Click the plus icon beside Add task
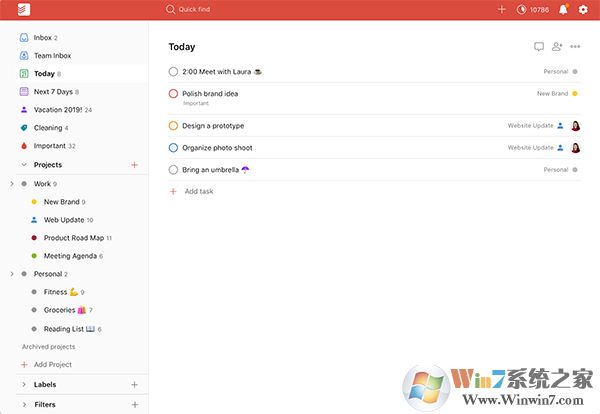 click(173, 191)
